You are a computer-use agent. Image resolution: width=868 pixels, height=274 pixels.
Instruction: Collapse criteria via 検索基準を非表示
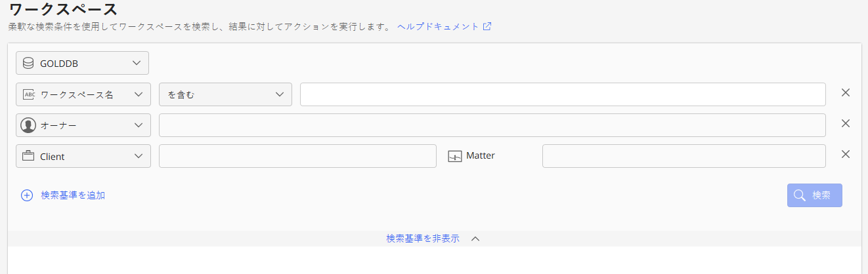[x=423, y=239]
